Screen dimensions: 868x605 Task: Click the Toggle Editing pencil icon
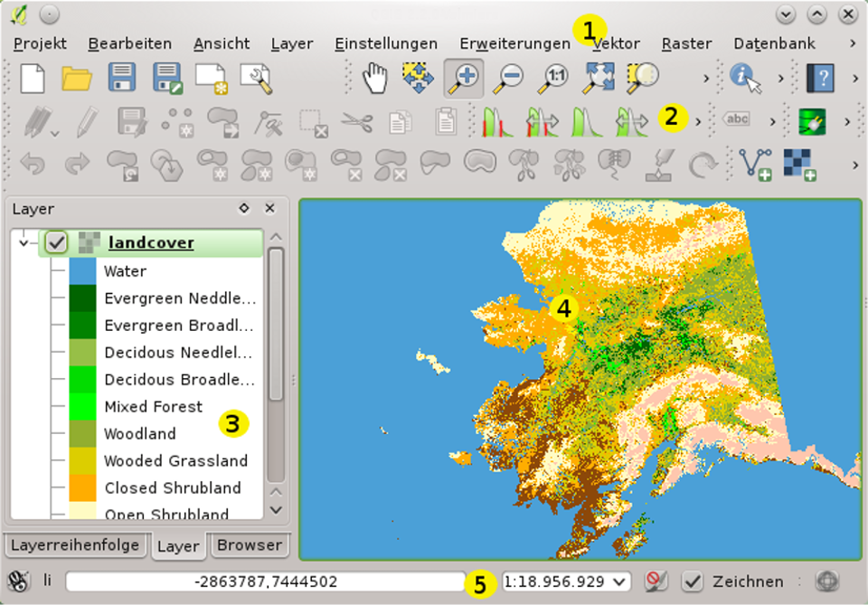click(87, 121)
